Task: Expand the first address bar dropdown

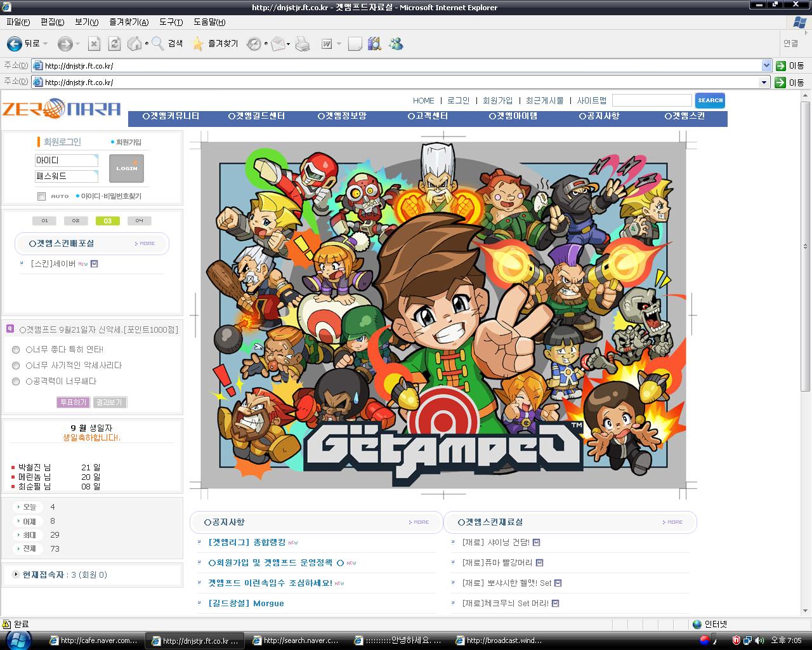Action: coord(766,65)
